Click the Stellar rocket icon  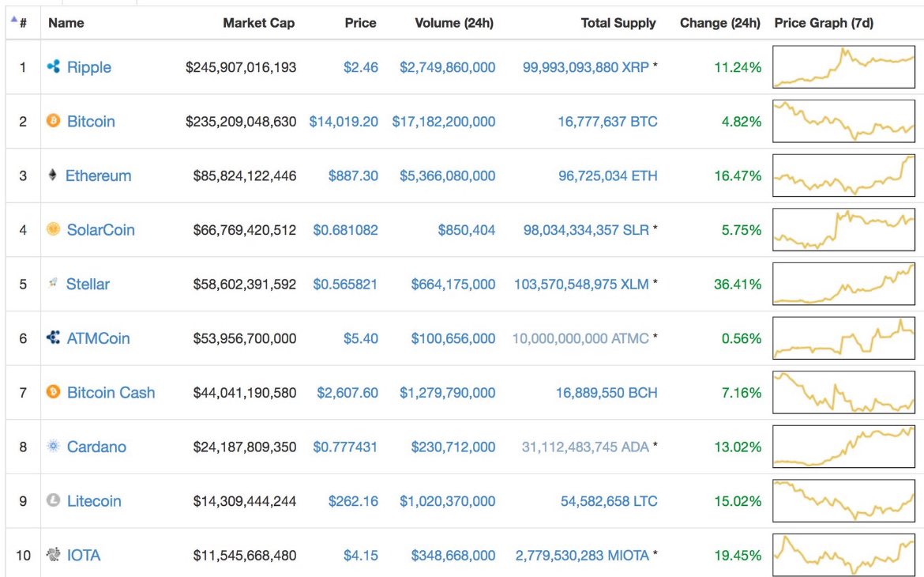pos(53,284)
